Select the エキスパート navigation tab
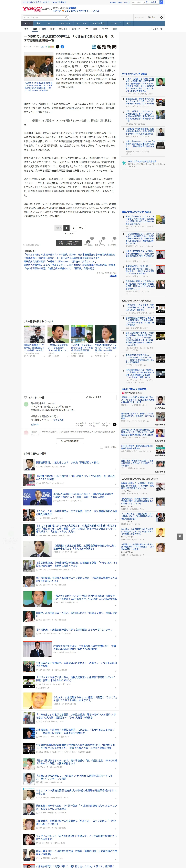Image resolution: width=186 pixels, height=868 pixels. 64,24
